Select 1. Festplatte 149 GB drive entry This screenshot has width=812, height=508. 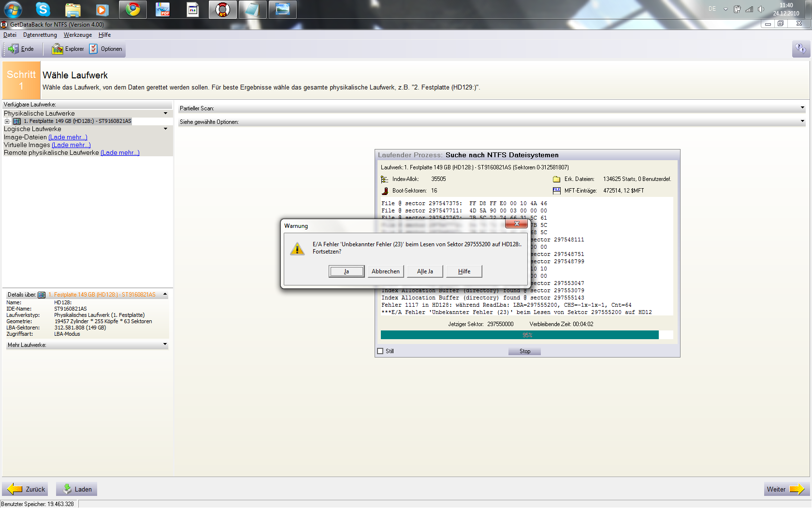click(x=77, y=121)
